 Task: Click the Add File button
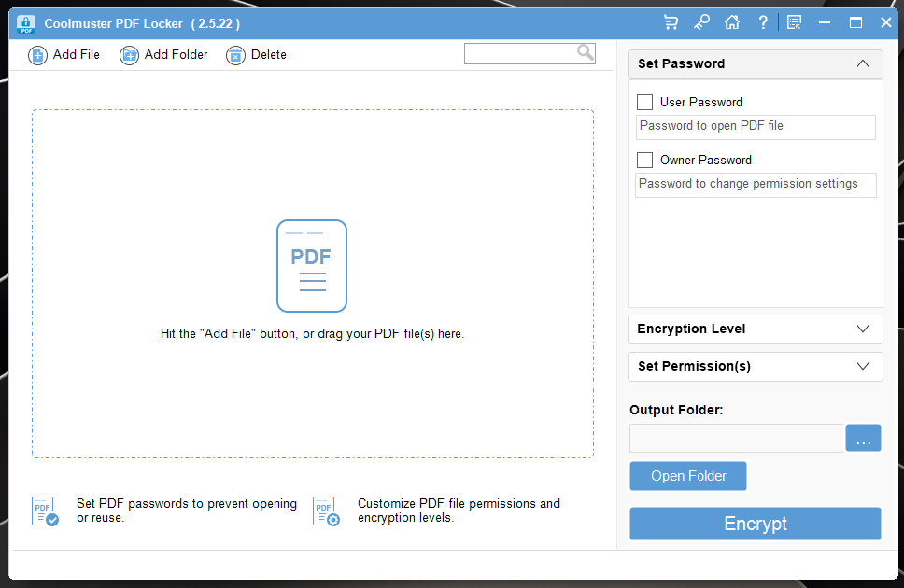[64, 55]
